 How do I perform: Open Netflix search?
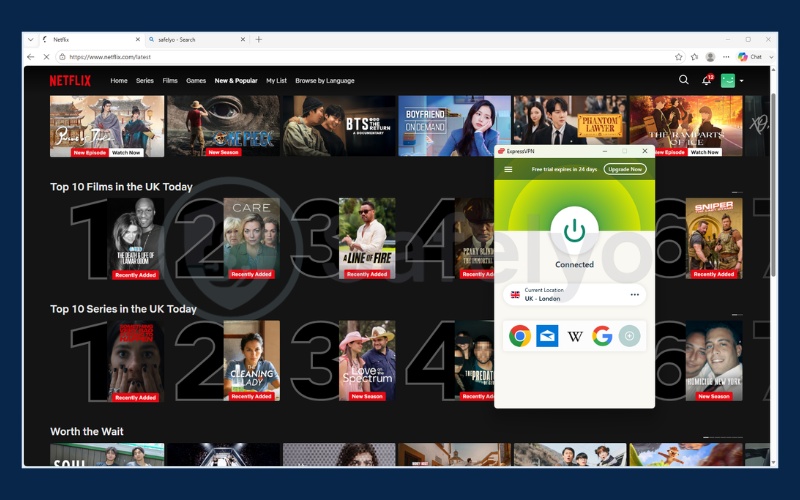[684, 80]
